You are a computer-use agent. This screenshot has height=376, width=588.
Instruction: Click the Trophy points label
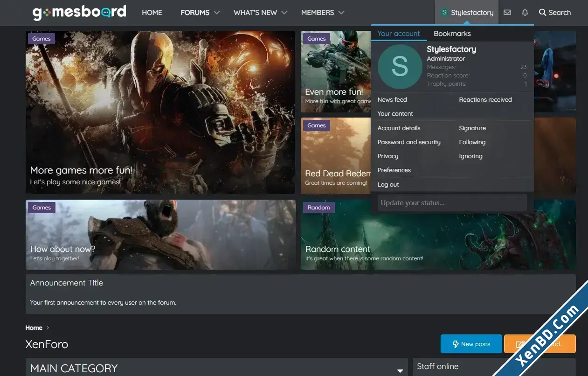(447, 84)
